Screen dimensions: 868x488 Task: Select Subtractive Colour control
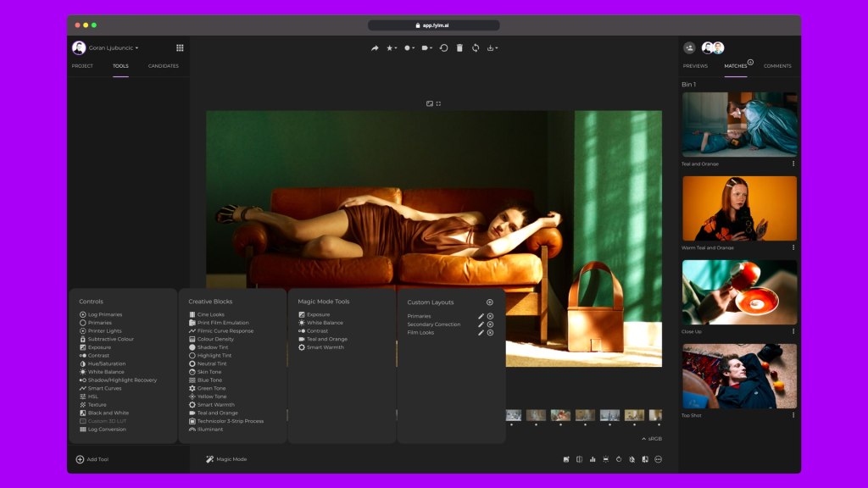coord(106,339)
